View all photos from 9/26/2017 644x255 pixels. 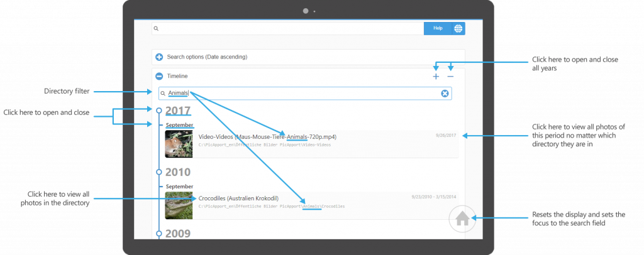pyautogui.click(x=443, y=134)
